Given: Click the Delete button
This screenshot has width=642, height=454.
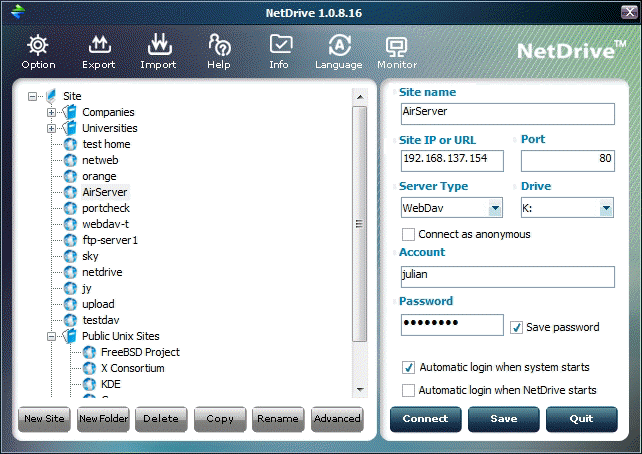Looking at the screenshot, I should [161, 419].
